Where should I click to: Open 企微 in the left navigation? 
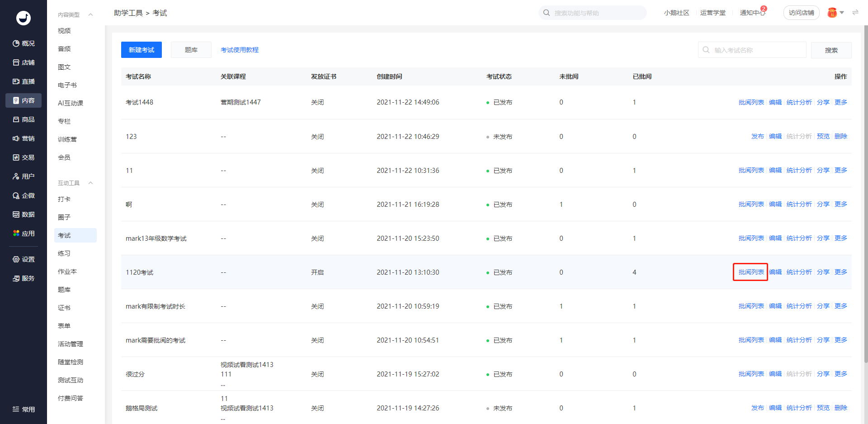[x=24, y=195]
